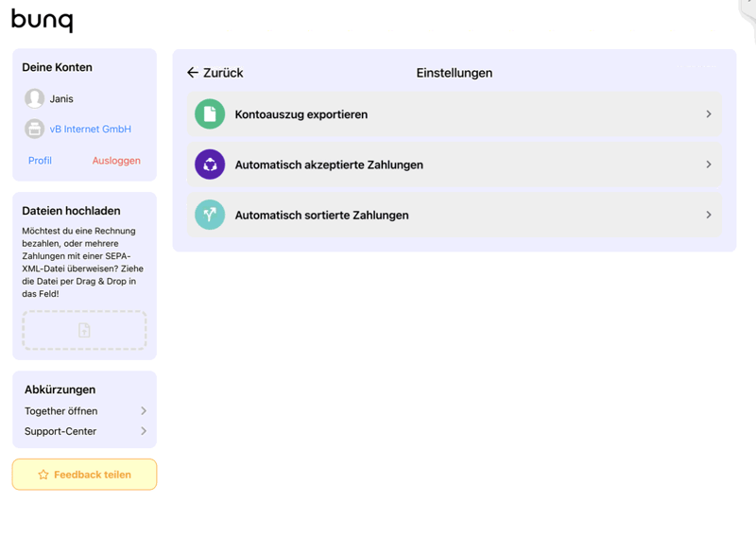Click Janis profile avatar icon
Screen dimensions: 756x537
[x=35, y=98]
